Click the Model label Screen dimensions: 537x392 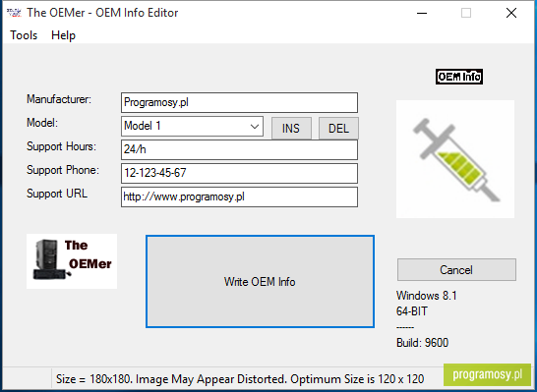42,123
